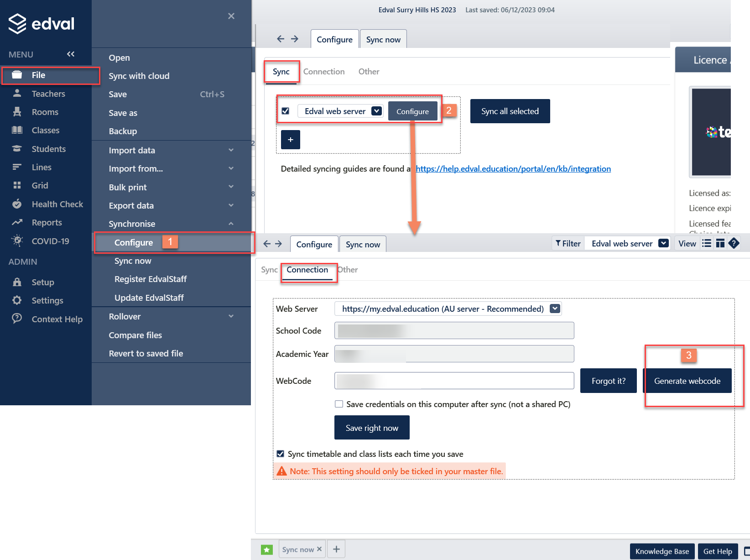Add a sync target with the plus button
The image size is (750, 560).
coord(291,140)
